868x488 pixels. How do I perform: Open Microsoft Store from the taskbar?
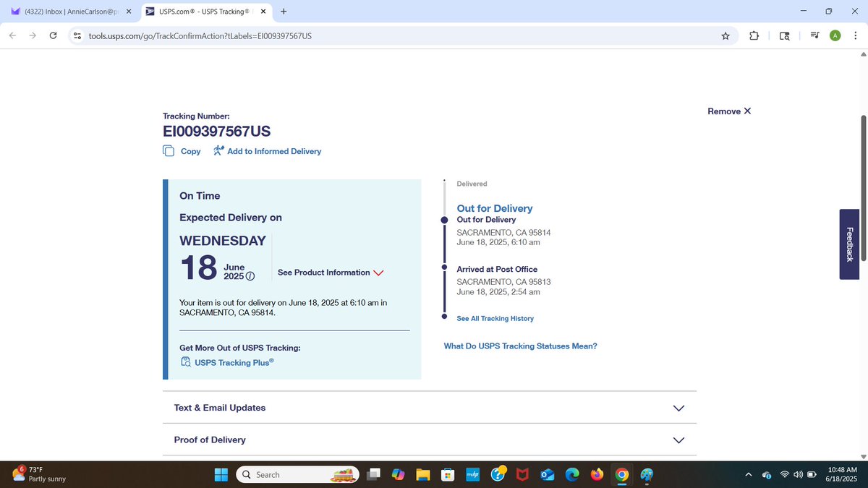click(448, 475)
